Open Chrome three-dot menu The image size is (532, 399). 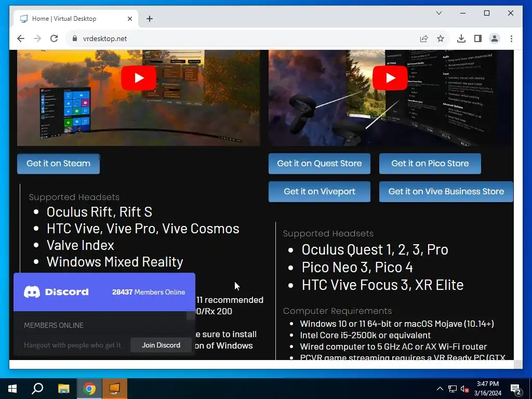click(511, 38)
